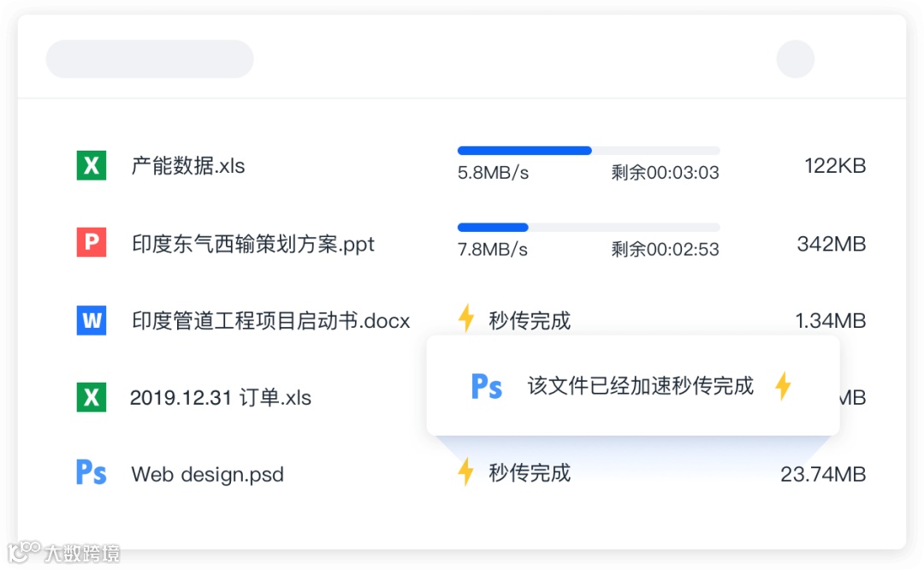Click 秒传完成 status in the docx row
This screenshot has height=570, width=924.
coord(530,321)
